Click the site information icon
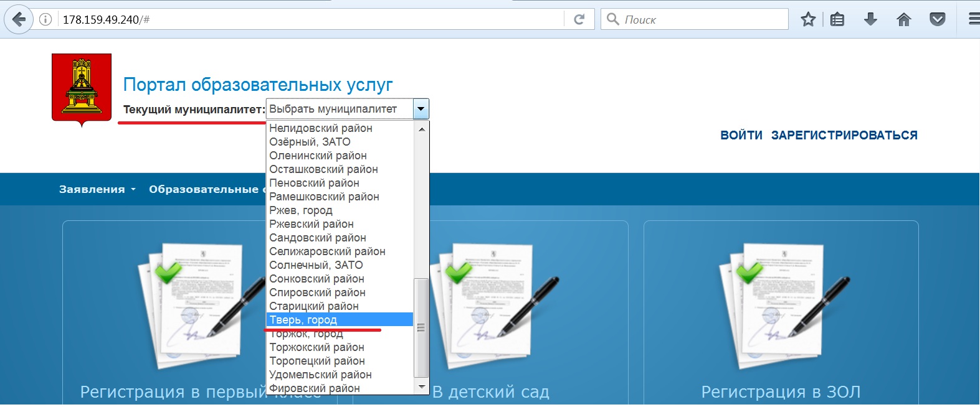The height and width of the screenshot is (407, 980). 45,19
